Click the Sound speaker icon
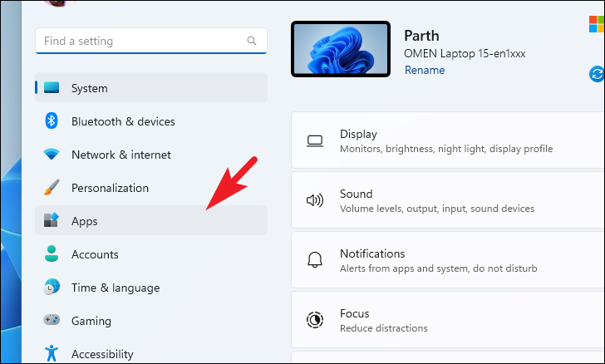 (315, 200)
